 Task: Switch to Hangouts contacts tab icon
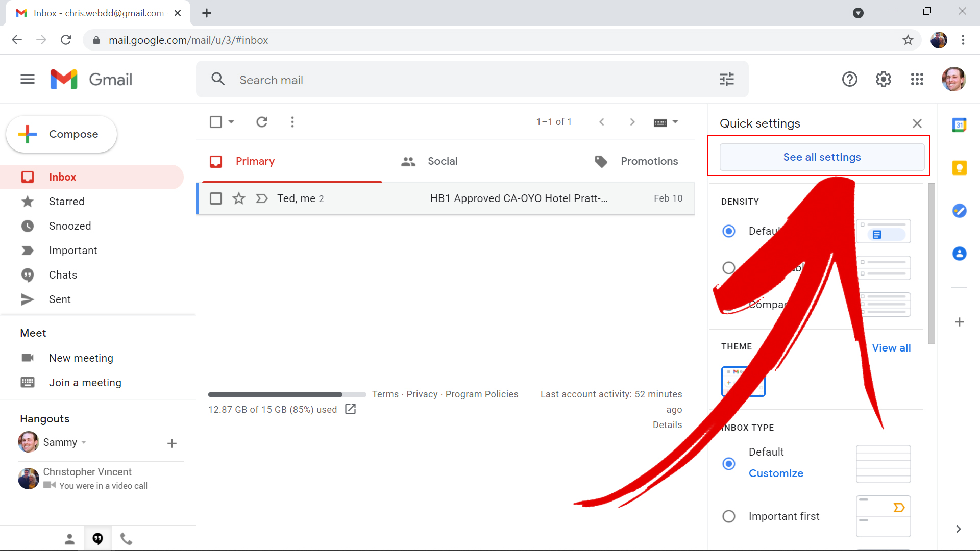point(69,539)
